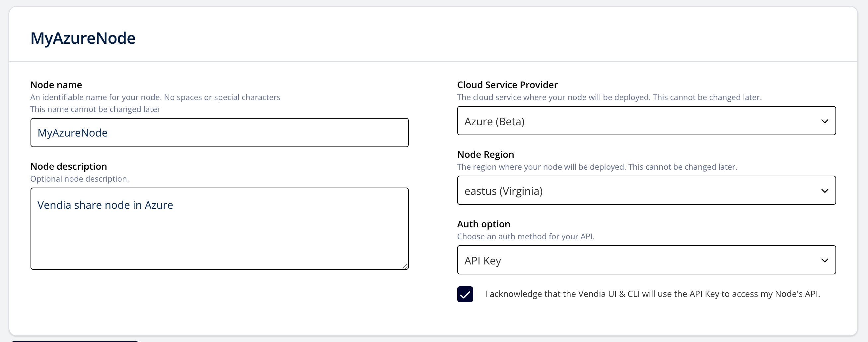The width and height of the screenshot is (868, 342).
Task: Click the Node name label
Action: [56, 85]
